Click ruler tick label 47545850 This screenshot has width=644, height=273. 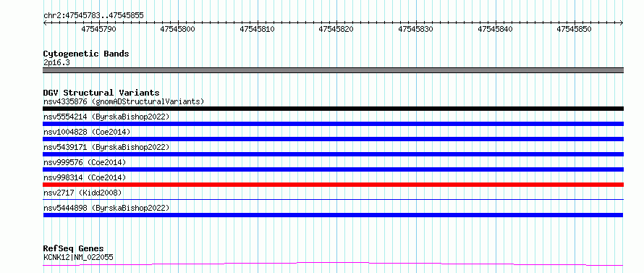click(575, 29)
